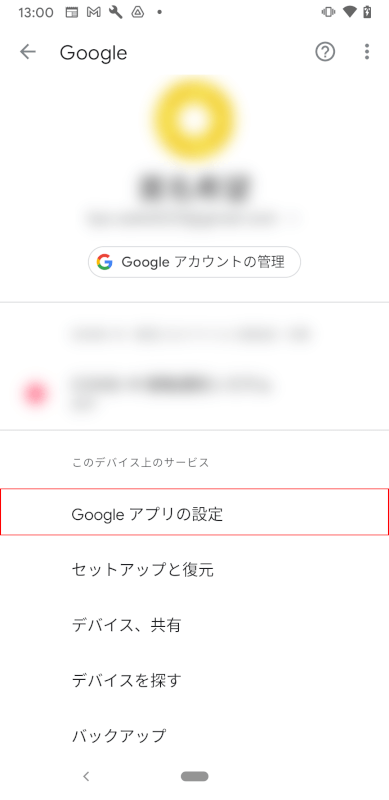Tap the colorful Google G logo
This screenshot has height=800, width=389.
[x=105, y=262]
